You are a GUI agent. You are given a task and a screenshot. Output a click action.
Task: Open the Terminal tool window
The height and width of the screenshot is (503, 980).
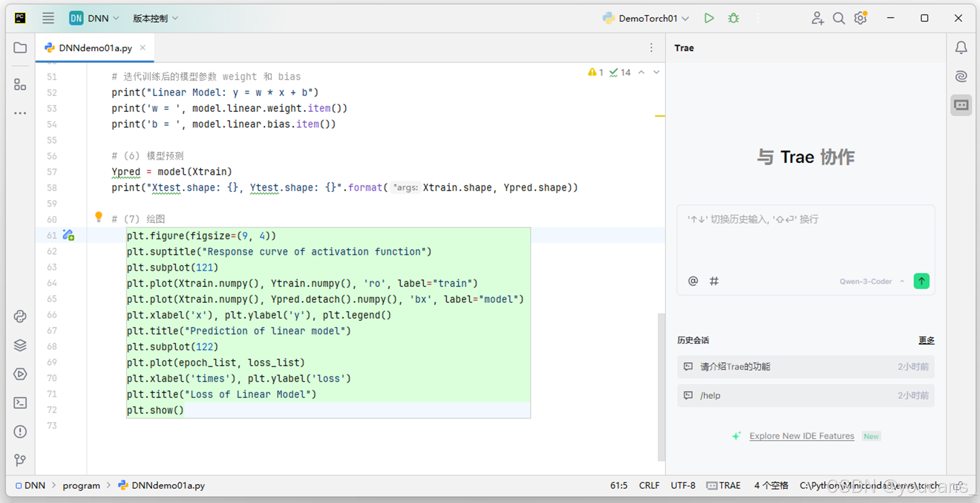[x=20, y=403]
